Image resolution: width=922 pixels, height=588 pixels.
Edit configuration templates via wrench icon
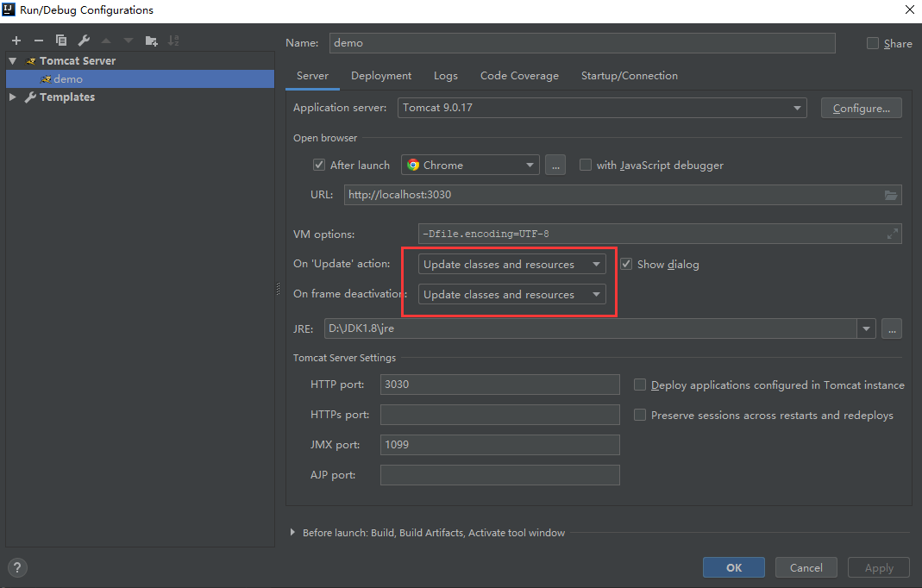point(83,40)
